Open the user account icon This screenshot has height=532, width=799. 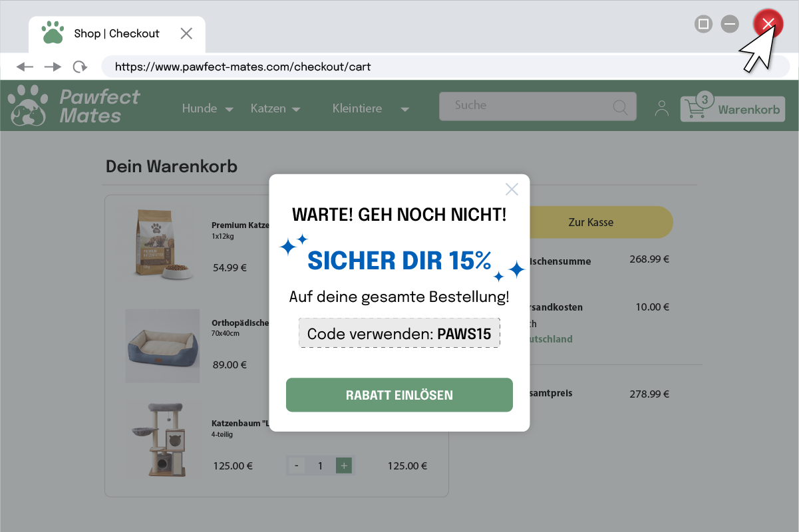coord(661,108)
